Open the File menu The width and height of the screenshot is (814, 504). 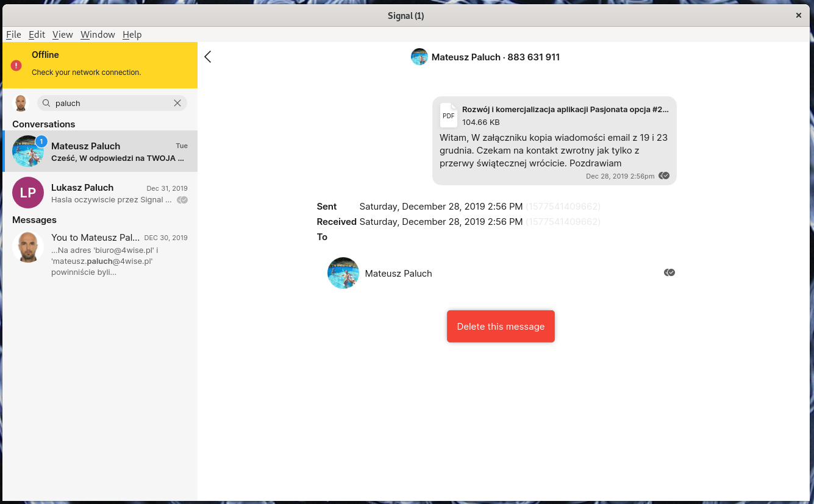(13, 35)
